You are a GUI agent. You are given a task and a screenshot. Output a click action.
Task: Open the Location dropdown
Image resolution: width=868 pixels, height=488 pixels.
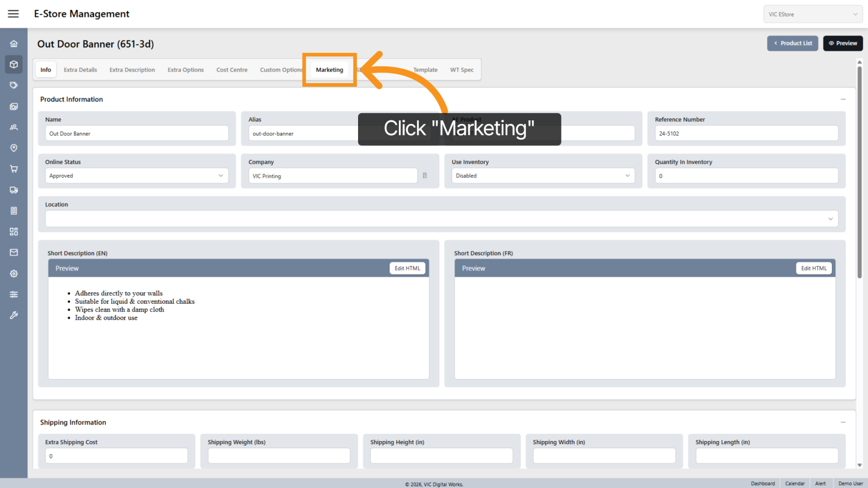[x=441, y=218]
